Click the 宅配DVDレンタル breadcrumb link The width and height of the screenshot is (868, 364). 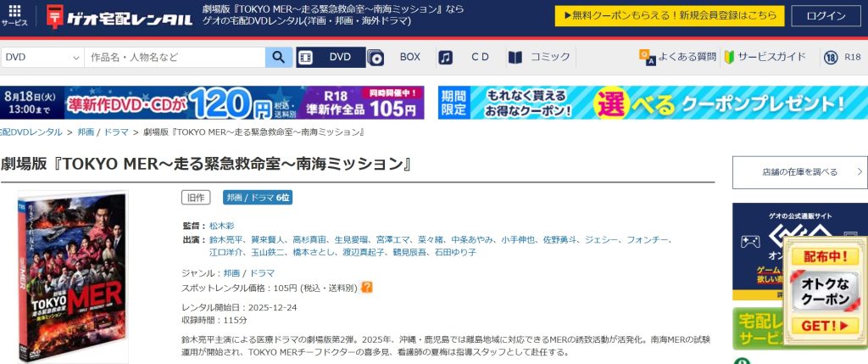pyautogui.click(x=31, y=132)
